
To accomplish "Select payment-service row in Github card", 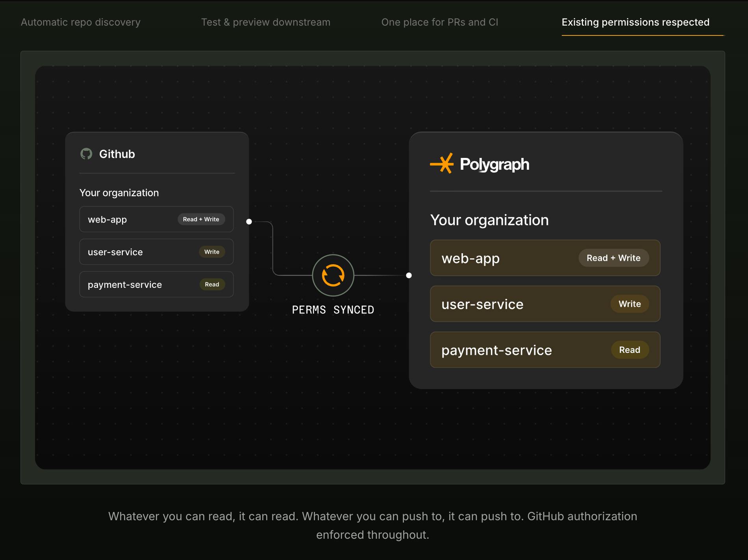I will [156, 284].
